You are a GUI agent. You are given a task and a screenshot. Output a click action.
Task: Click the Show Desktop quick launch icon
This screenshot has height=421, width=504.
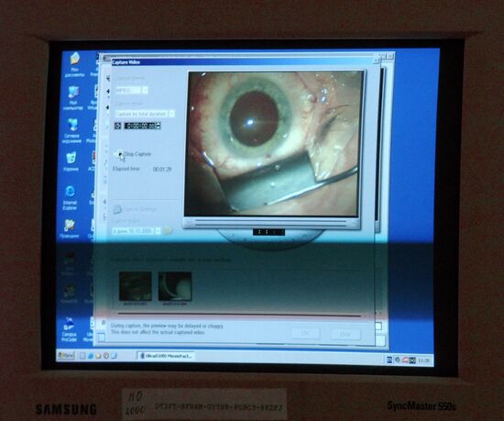point(82,356)
